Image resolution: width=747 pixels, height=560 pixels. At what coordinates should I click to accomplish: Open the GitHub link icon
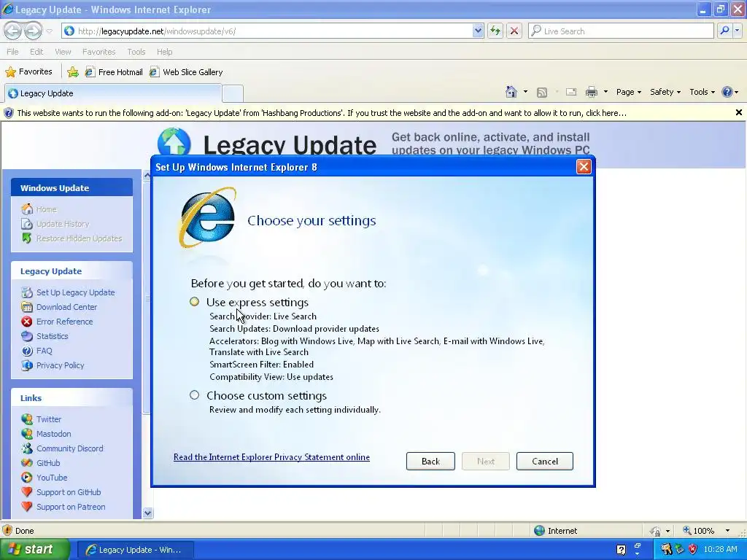pos(27,463)
